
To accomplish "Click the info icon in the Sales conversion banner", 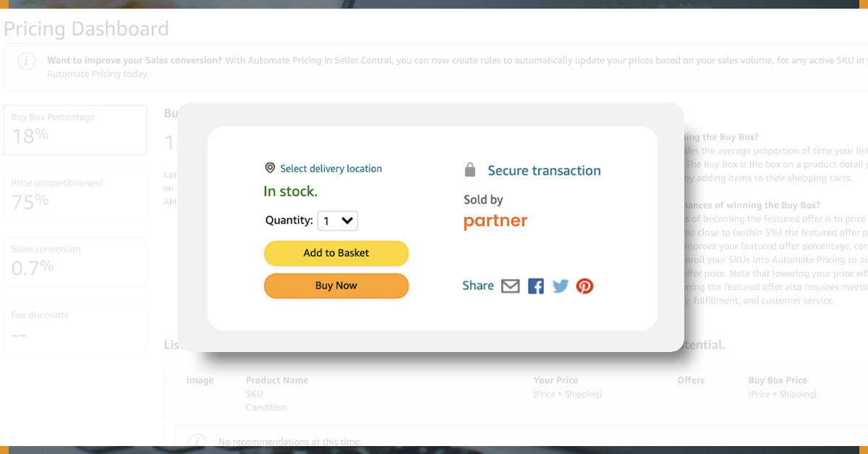I will coord(27,61).
